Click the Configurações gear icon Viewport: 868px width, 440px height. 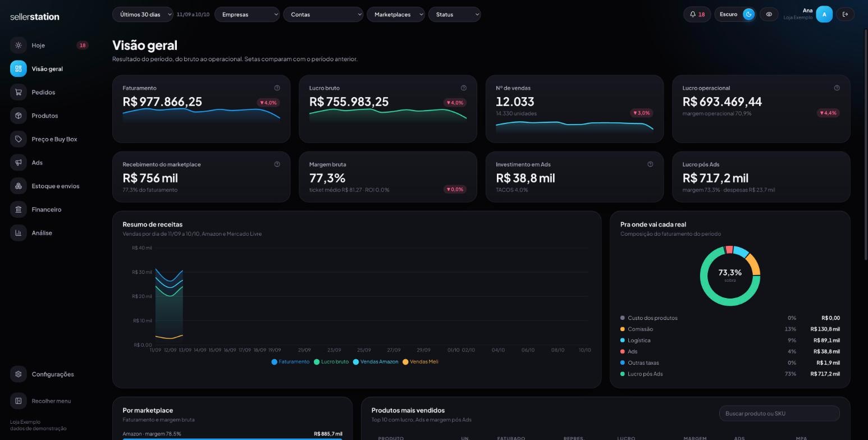tap(19, 374)
